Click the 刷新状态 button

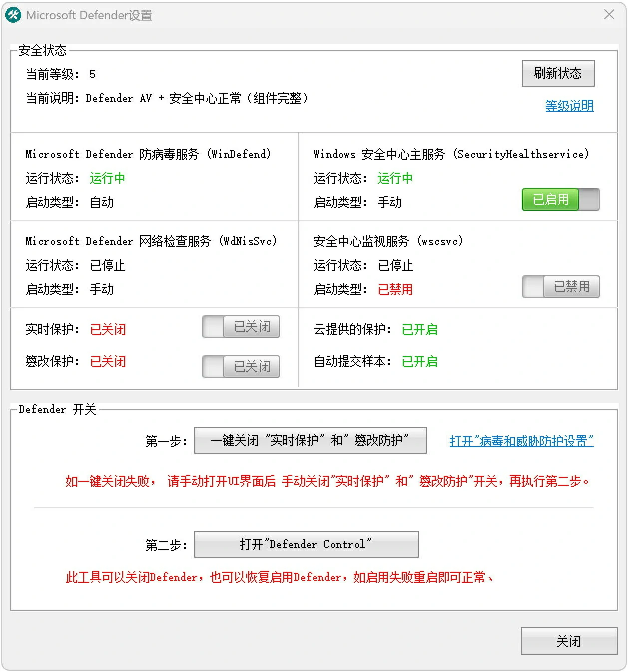(x=558, y=73)
